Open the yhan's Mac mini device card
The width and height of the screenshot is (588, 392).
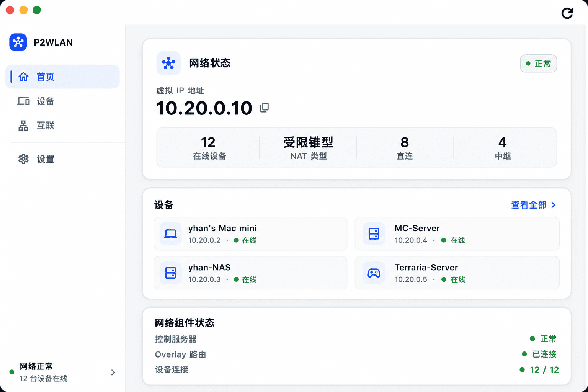[x=250, y=234]
